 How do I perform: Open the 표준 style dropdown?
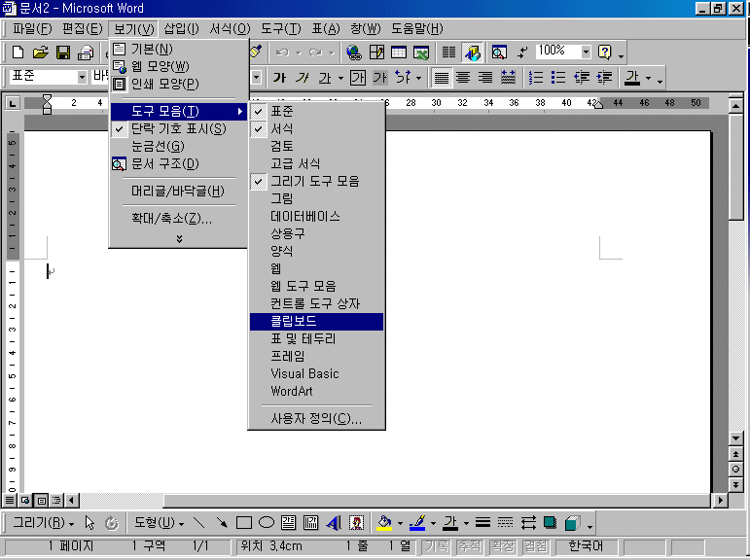tap(82, 77)
